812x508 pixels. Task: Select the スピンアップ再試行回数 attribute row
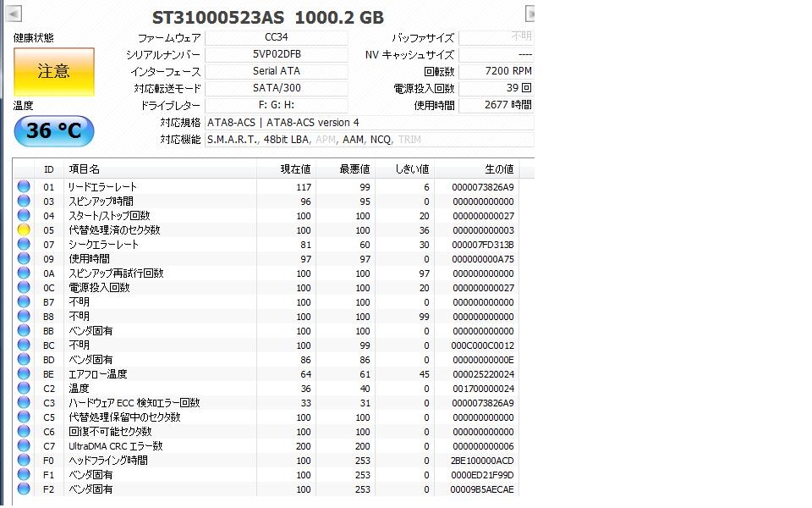pos(266,273)
